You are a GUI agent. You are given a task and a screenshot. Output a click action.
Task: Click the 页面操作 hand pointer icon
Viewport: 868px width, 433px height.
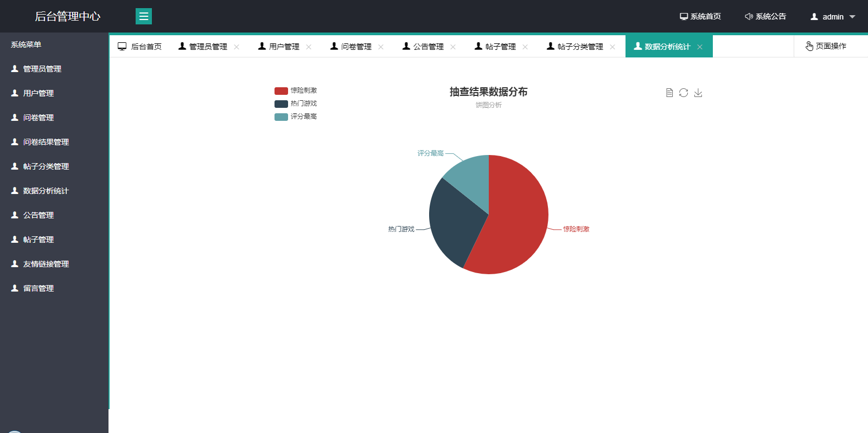809,46
